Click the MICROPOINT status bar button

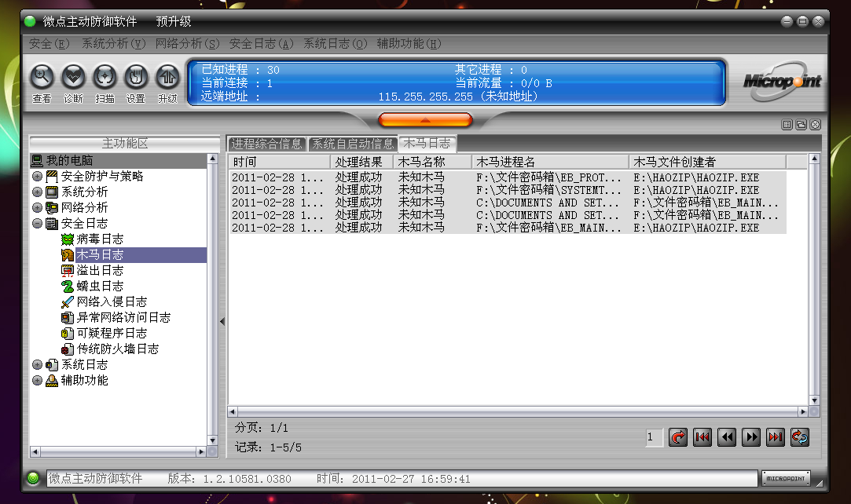786,479
